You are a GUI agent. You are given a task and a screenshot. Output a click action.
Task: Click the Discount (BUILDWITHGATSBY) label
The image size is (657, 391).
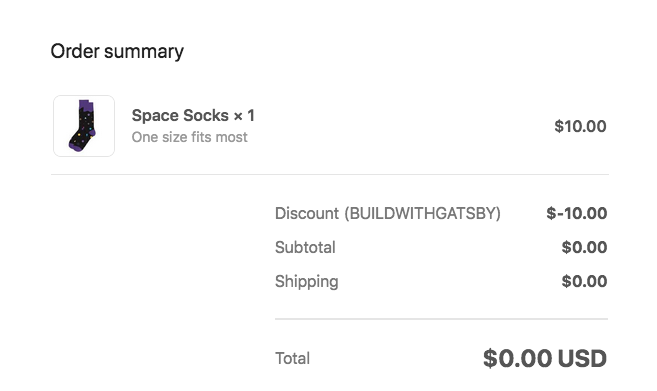pos(388,213)
